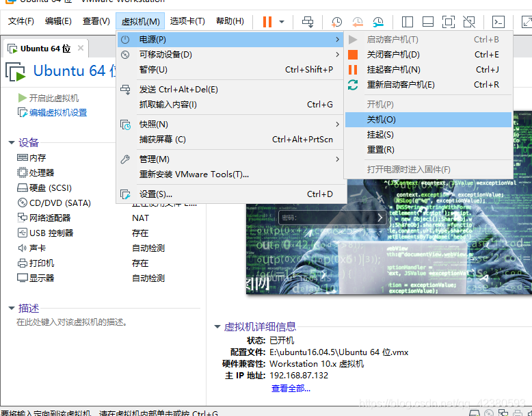532x416 pixels.
Task: Expand the 可移动设备(D) submenu
Action: tap(230, 54)
